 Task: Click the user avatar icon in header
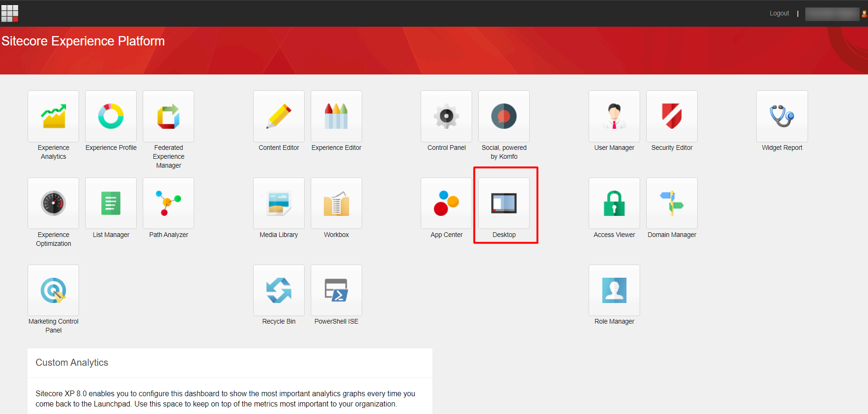(864, 14)
